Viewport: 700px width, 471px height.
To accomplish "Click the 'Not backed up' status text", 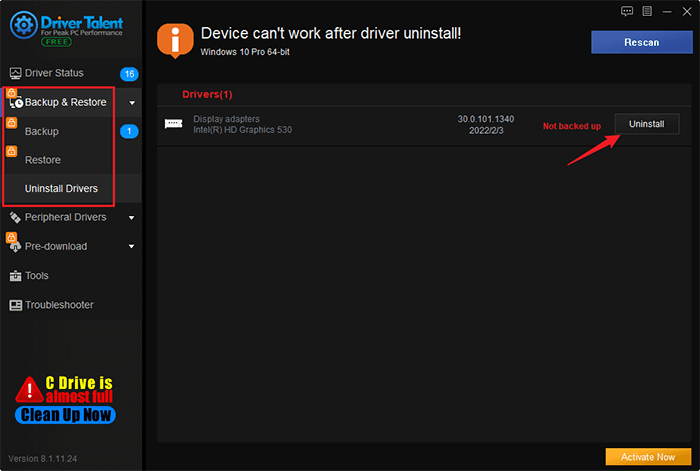I will tap(572, 126).
